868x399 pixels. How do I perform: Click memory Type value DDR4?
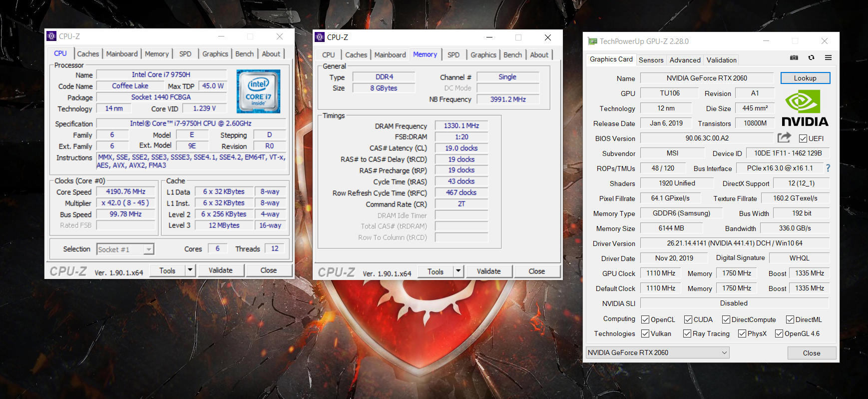[385, 77]
